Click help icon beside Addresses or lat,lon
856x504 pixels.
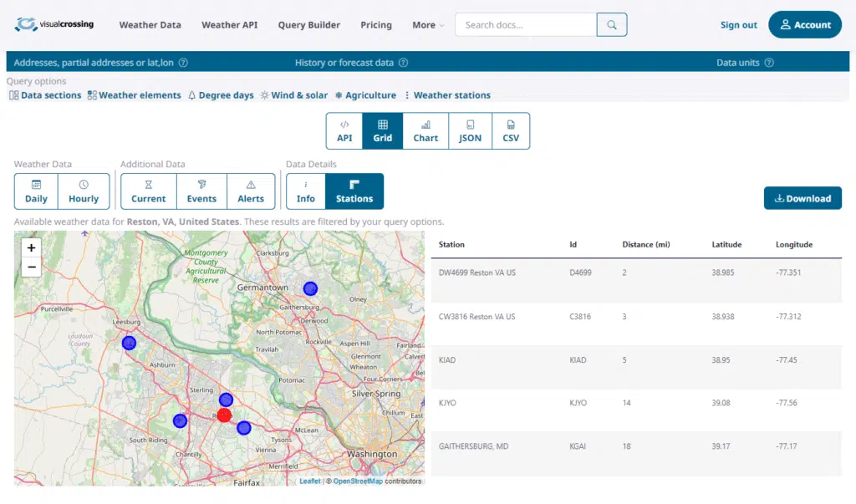click(183, 63)
